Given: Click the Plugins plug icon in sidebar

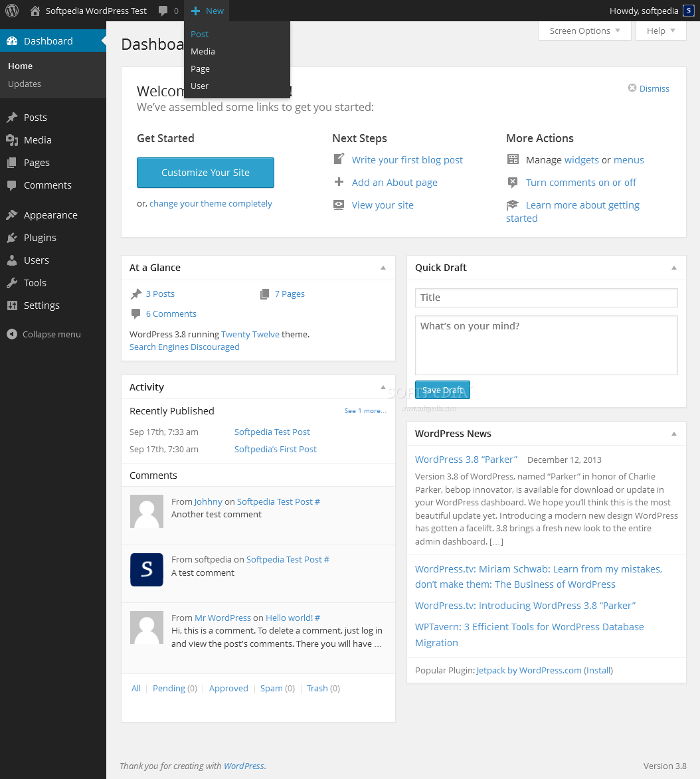Looking at the screenshot, I should click(12, 238).
